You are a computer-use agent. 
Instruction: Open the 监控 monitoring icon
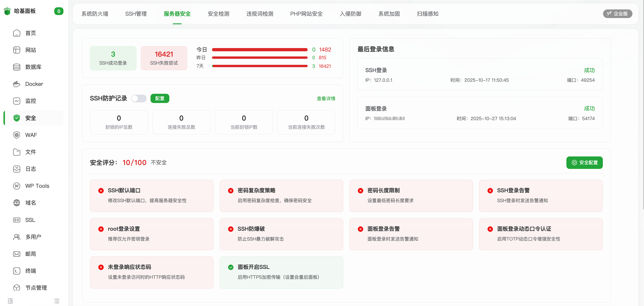tap(17, 101)
